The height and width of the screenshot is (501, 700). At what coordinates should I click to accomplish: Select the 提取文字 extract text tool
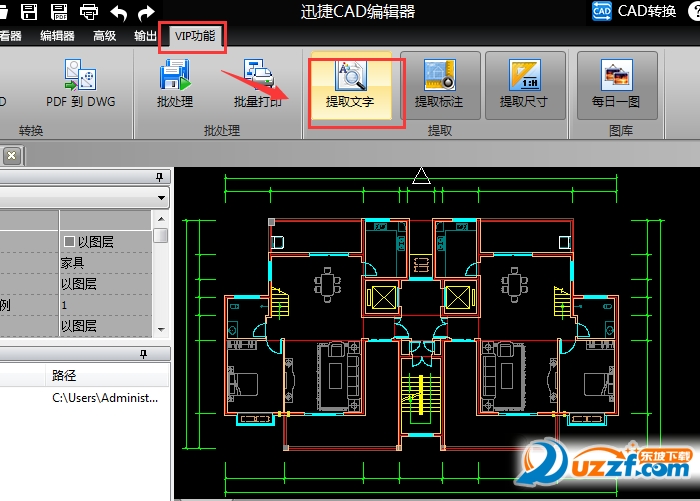tap(351, 85)
